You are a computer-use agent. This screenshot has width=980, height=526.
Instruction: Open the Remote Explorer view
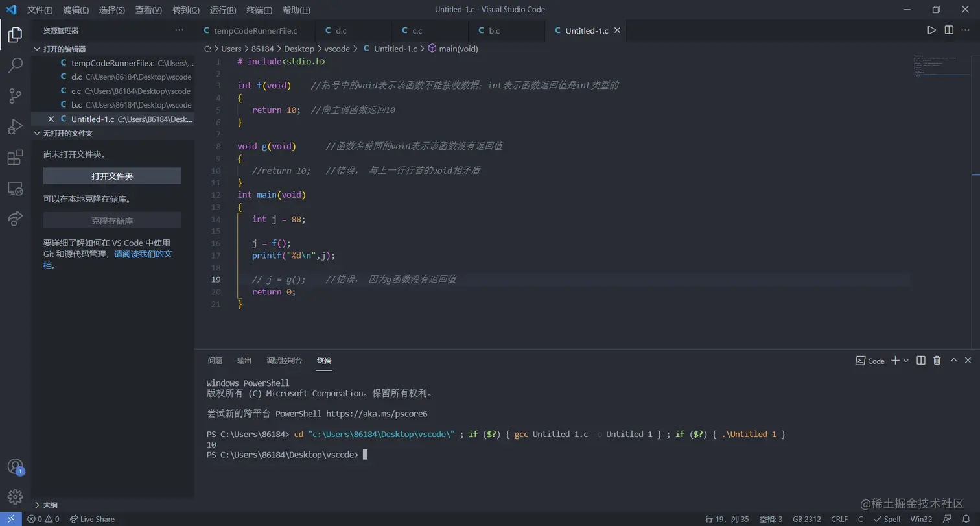pos(15,189)
